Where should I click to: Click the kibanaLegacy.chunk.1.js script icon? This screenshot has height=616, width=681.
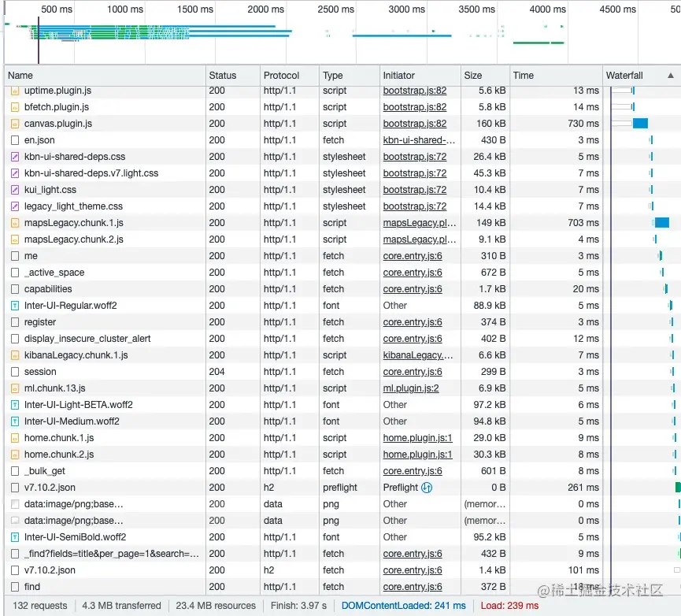[x=15, y=355]
